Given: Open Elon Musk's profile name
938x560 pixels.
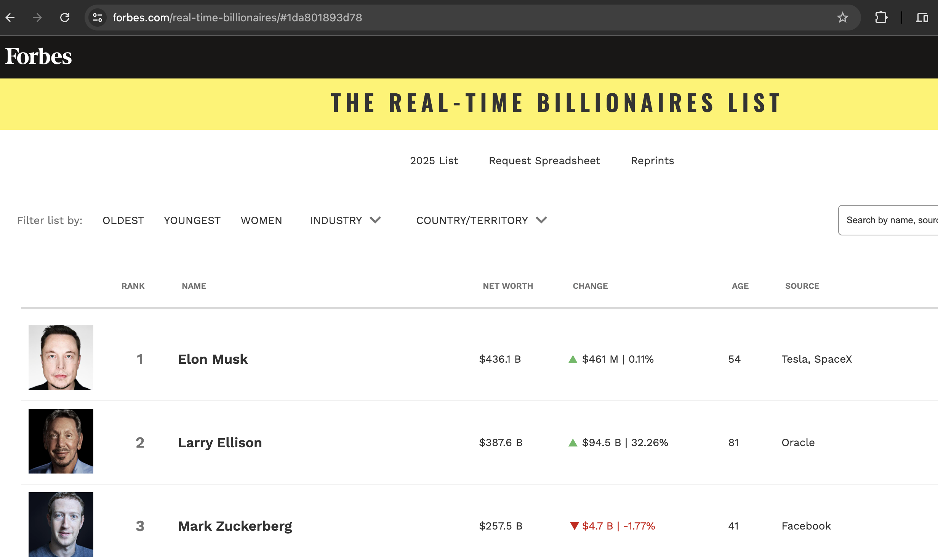Looking at the screenshot, I should [x=213, y=359].
